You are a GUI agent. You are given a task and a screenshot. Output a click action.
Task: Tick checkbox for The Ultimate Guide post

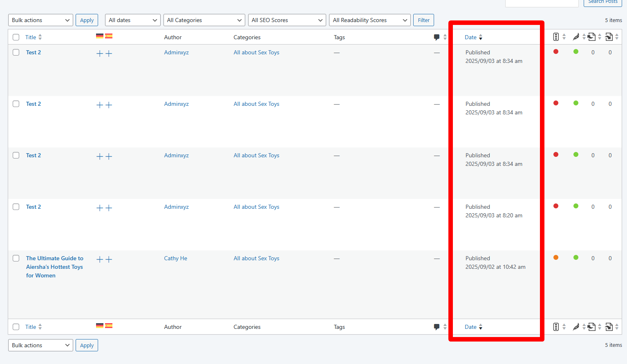[x=16, y=258]
